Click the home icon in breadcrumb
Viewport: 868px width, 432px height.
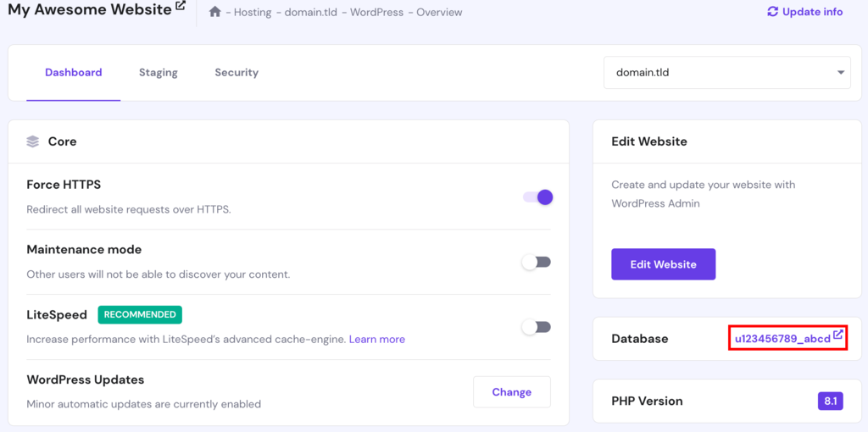[x=215, y=12]
